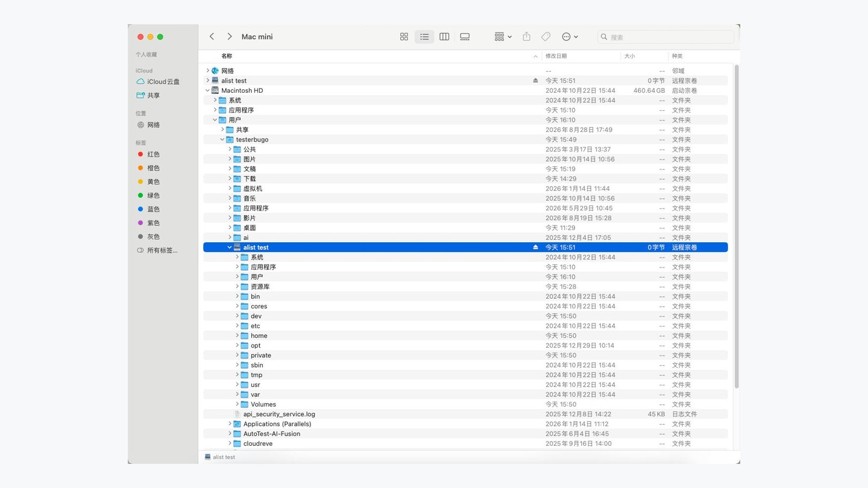Collapse the testerbugo folder
The height and width of the screenshot is (488, 868).
tap(222, 140)
